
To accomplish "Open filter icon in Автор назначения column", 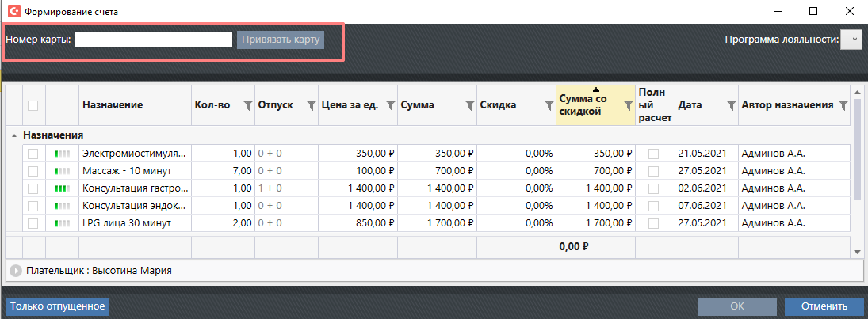I will coord(843,105).
